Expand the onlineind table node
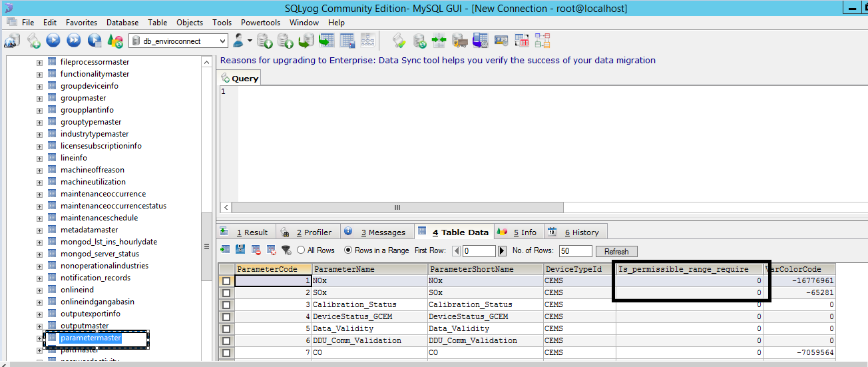This screenshot has height=367, width=868. point(39,290)
